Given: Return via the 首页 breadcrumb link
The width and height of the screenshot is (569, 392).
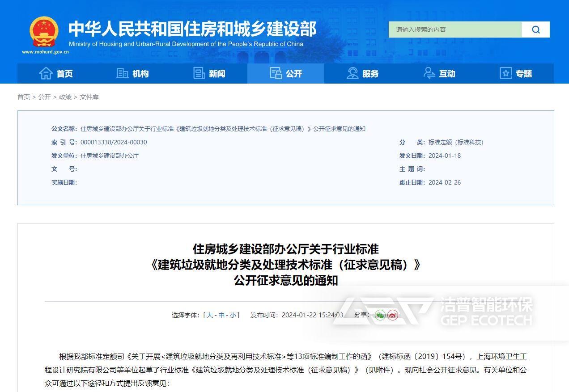Looking at the screenshot, I should [23, 97].
